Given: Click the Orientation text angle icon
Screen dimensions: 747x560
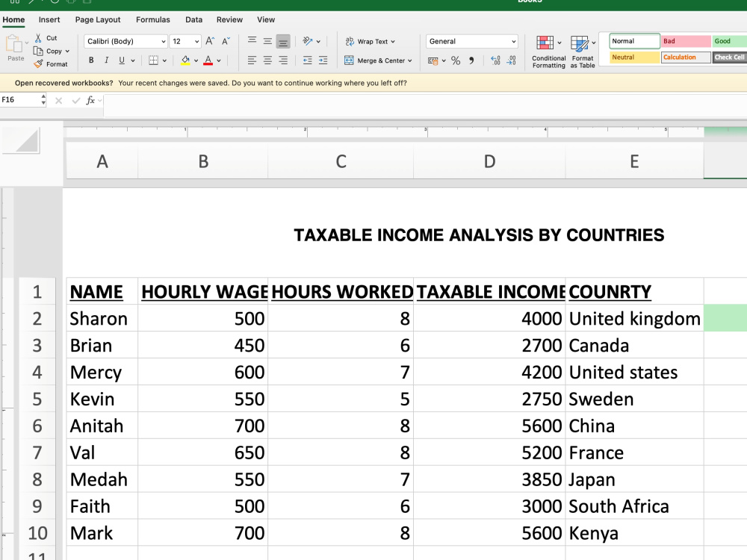Looking at the screenshot, I should [x=308, y=41].
